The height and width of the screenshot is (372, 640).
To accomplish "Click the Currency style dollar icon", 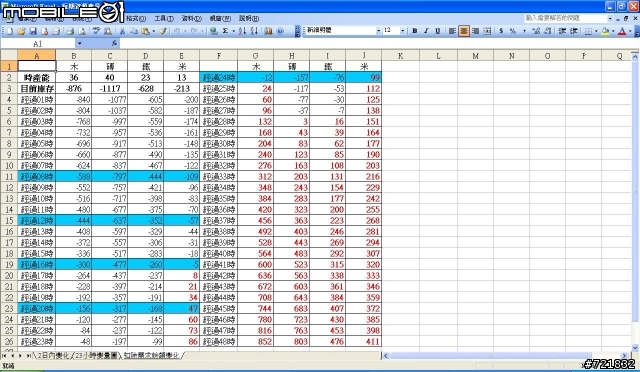I will [x=501, y=31].
